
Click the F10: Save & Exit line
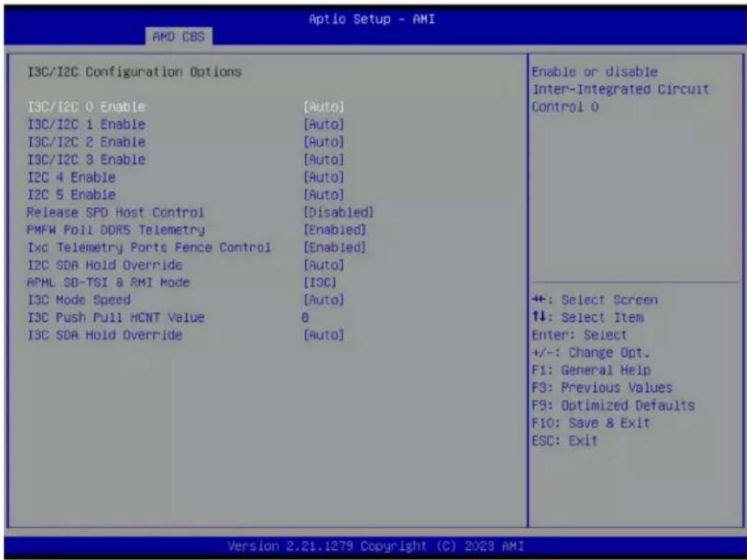point(591,423)
